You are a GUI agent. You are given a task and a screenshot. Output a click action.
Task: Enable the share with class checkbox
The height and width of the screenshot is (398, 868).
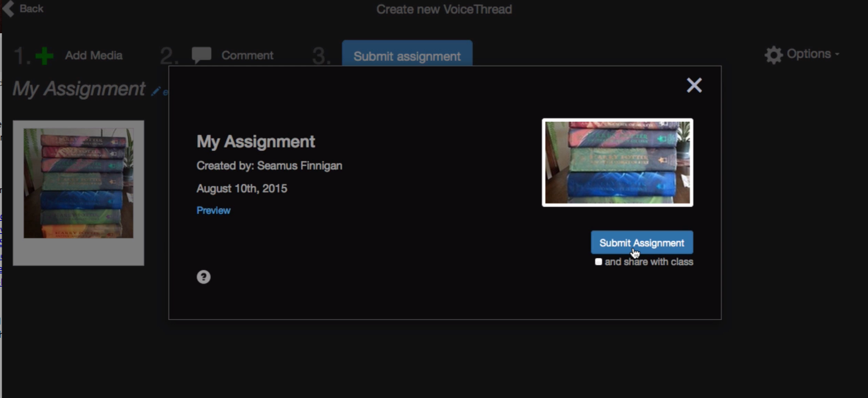598,262
